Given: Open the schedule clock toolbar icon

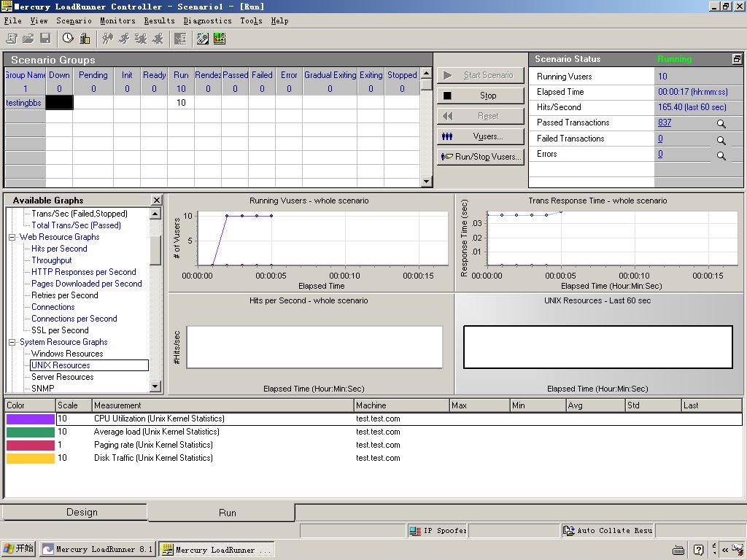Looking at the screenshot, I should point(68,39).
